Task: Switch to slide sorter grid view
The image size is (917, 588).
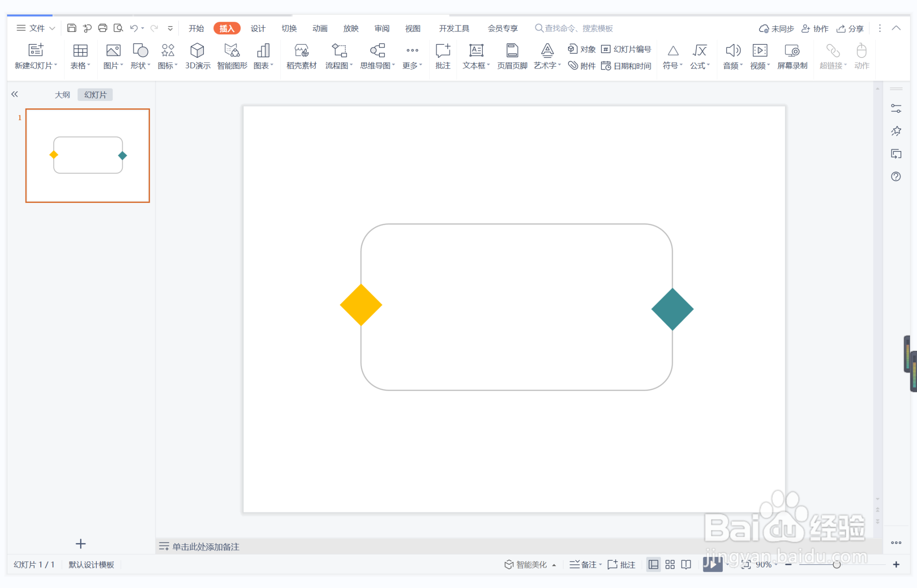Action: tap(670, 564)
